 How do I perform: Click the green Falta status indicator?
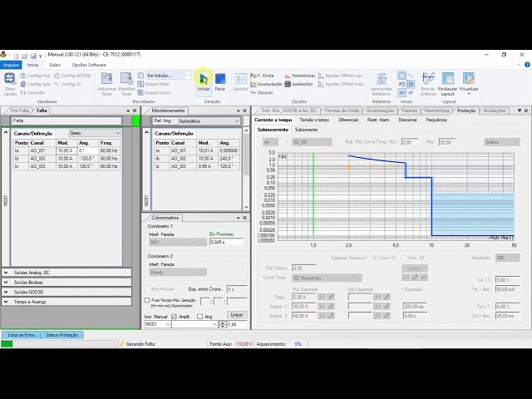(135, 121)
